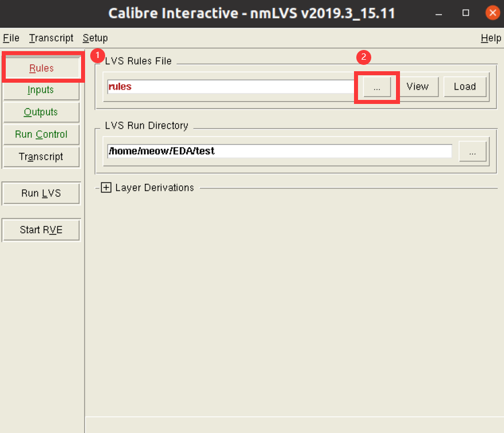Open the Outputs page

[41, 112]
